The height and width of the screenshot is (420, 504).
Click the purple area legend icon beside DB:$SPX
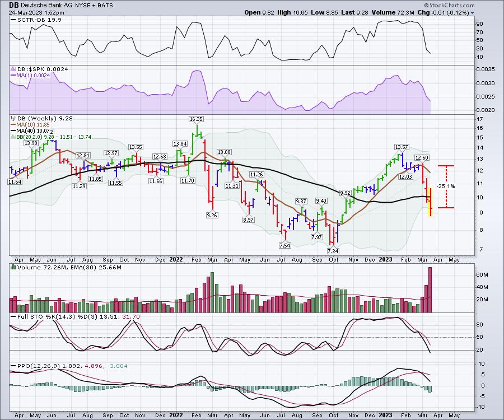point(13,69)
